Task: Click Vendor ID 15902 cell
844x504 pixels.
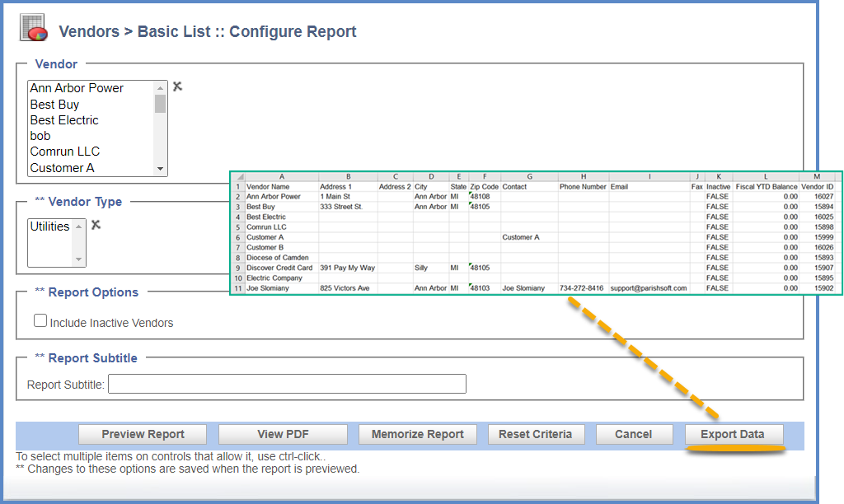Action: (817, 288)
